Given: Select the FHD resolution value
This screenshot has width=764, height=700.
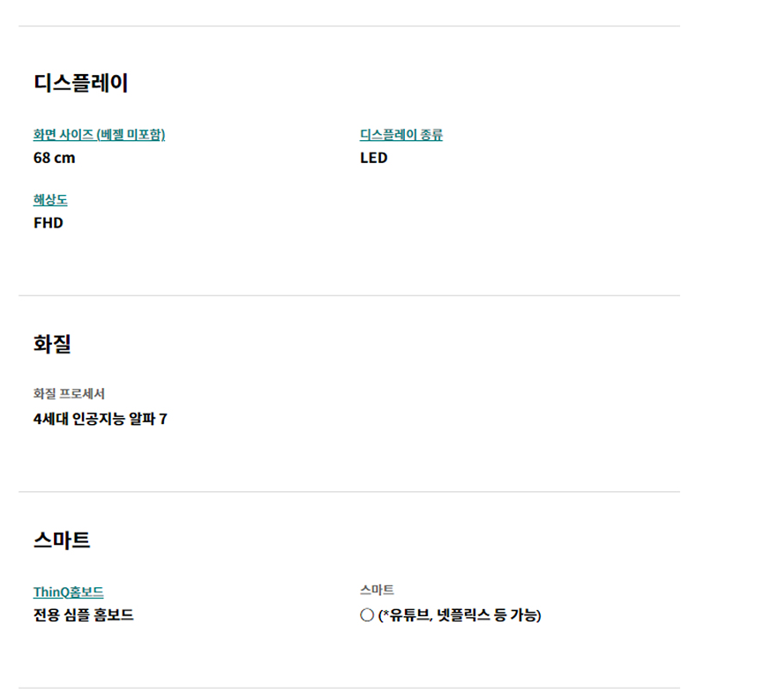Looking at the screenshot, I should click(49, 223).
